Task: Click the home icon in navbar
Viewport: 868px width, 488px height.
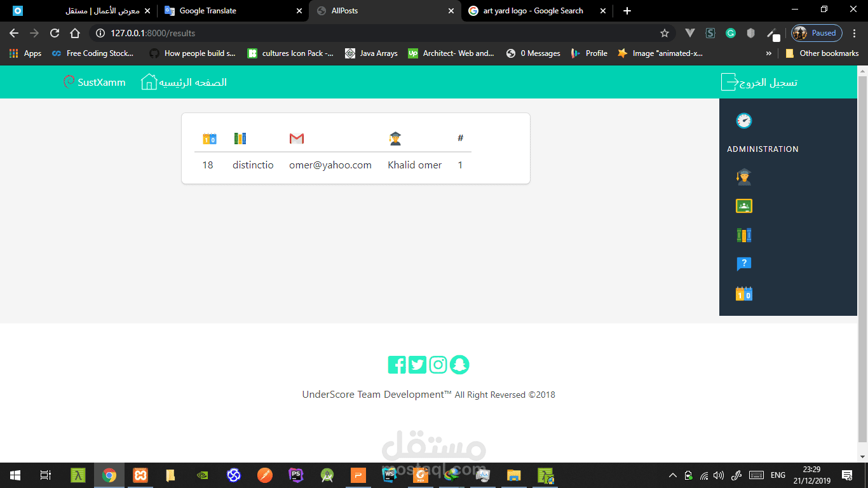Action: pyautogui.click(x=149, y=82)
